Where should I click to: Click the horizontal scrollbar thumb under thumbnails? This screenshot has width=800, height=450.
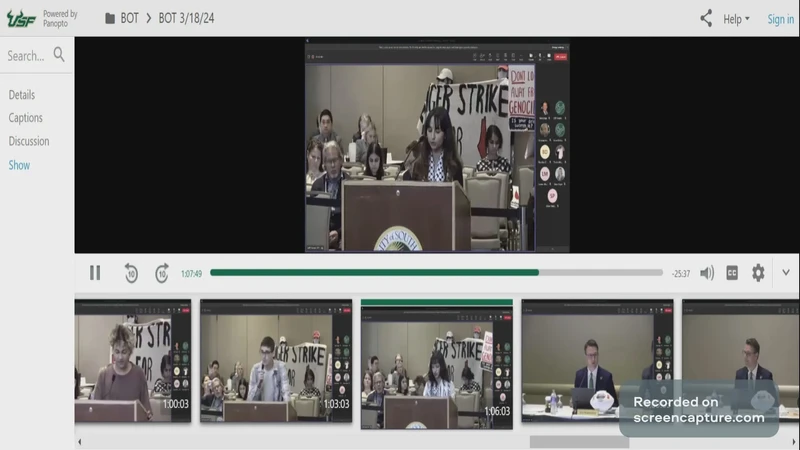tap(579, 442)
